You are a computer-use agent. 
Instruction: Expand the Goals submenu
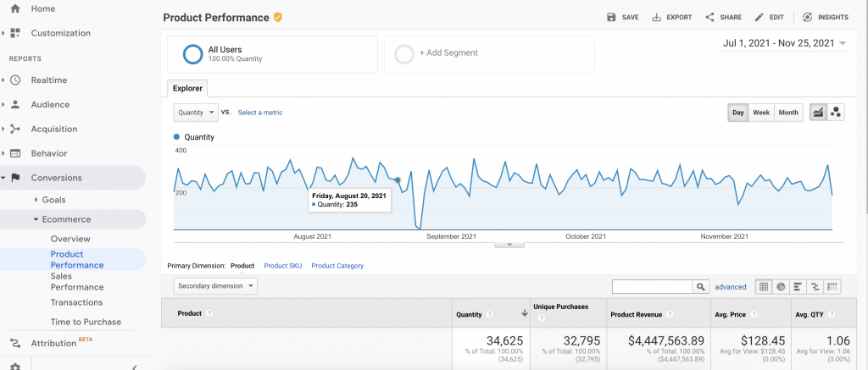(x=36, y=200)
